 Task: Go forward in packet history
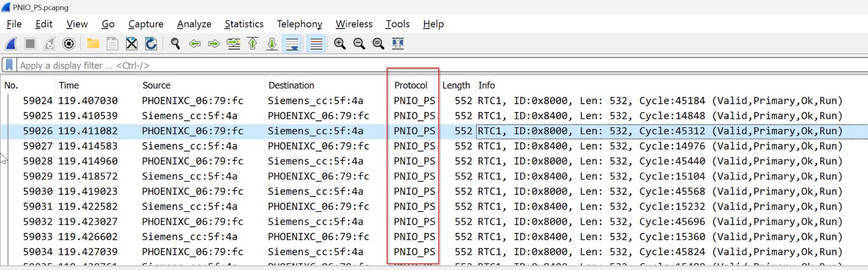[x=214, y=44]
